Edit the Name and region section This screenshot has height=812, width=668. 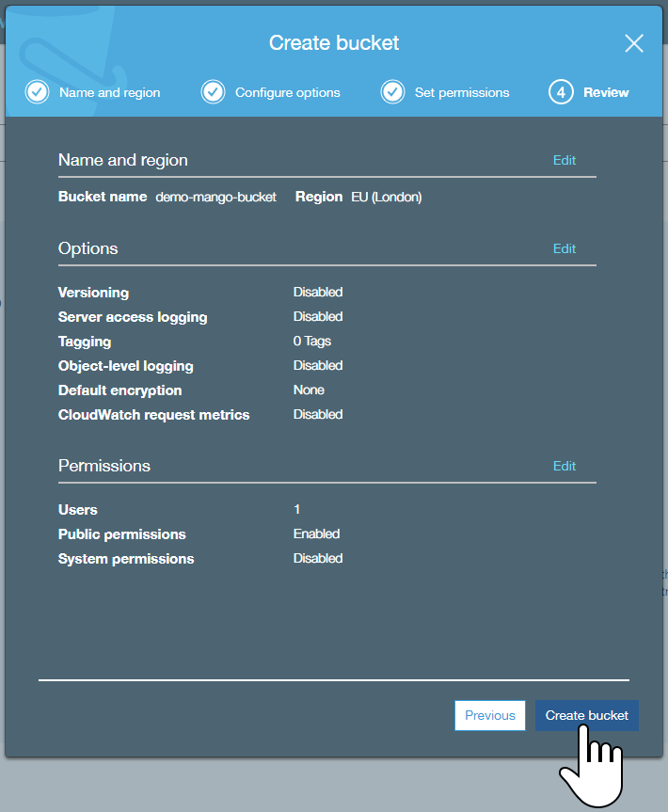click(564, 160)
